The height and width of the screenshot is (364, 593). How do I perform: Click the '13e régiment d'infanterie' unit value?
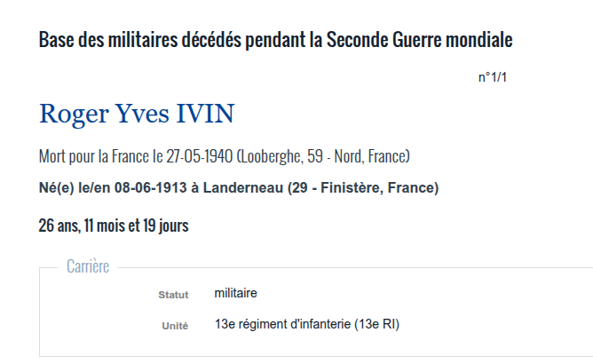click(x=282, y=324)
